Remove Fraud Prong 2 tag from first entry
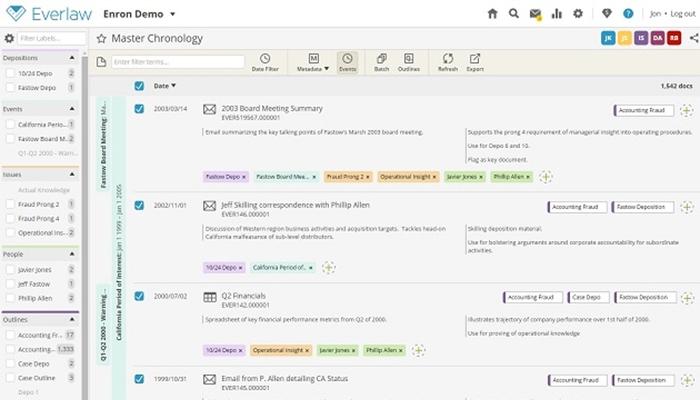The width and height of the screenshot is (700, 400). tap(368, 177)
